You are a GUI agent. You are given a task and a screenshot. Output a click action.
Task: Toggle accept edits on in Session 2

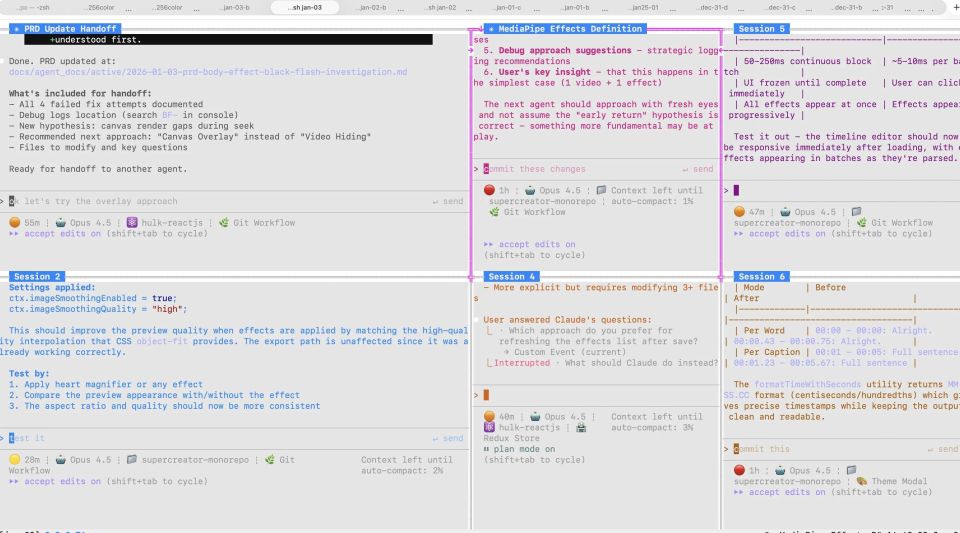pos(55,482)
